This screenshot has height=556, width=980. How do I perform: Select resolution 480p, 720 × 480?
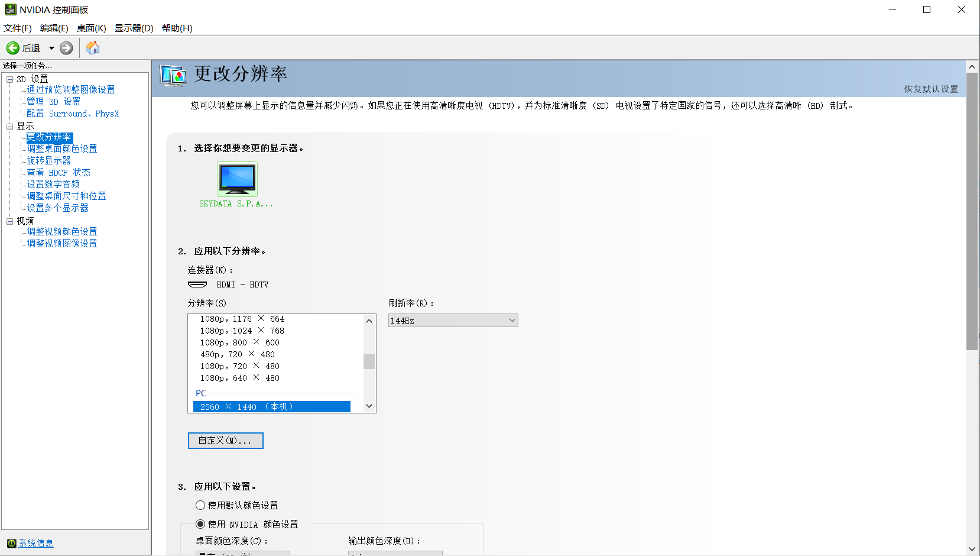pos(238,354)
